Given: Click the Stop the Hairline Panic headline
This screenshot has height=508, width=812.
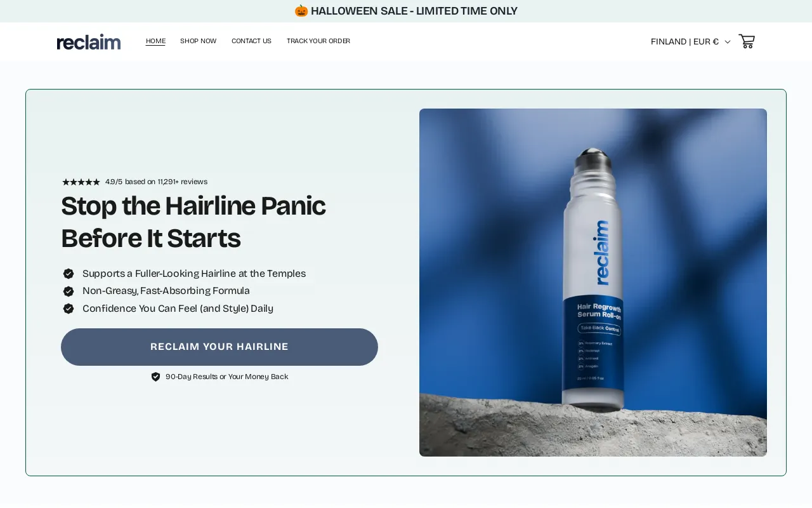Looking at the screenshot, I should pos(193,222).
